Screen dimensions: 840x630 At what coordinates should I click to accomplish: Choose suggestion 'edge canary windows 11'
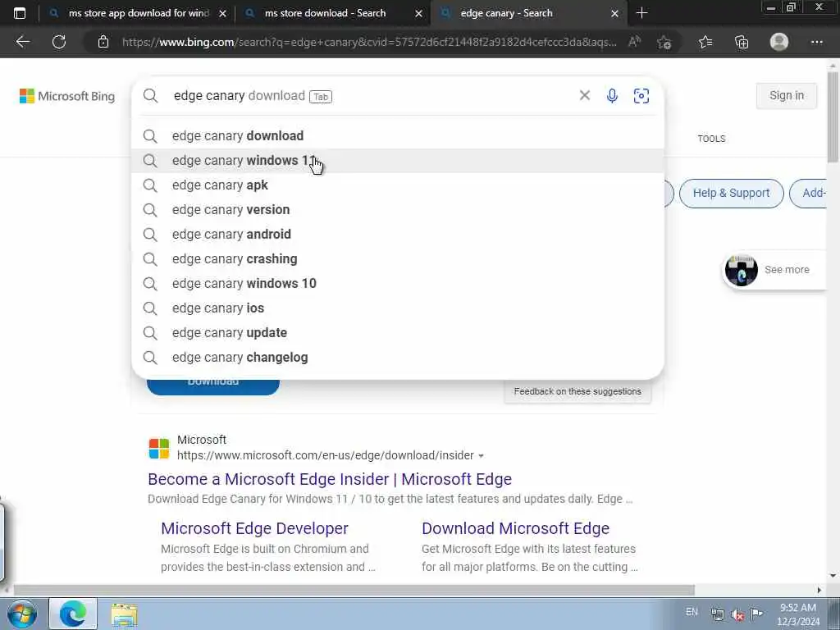pyautogui.click(x=398, y=160)
